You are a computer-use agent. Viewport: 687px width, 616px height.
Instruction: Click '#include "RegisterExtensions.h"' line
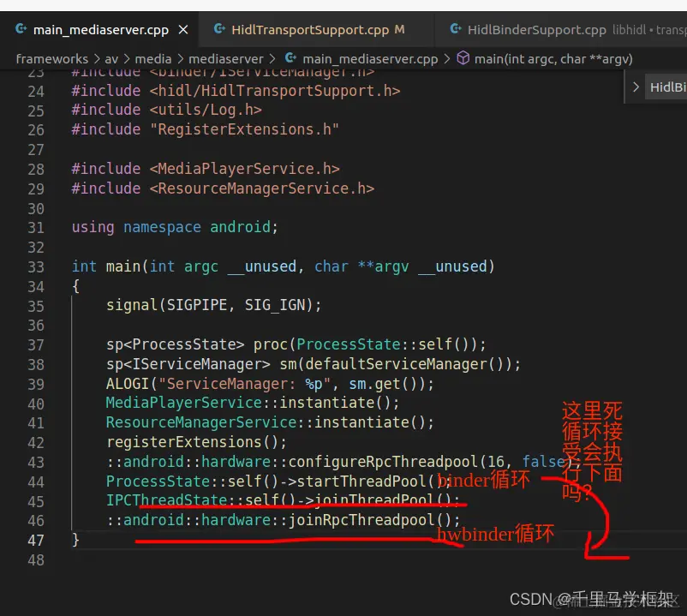(x=205, y=129)
